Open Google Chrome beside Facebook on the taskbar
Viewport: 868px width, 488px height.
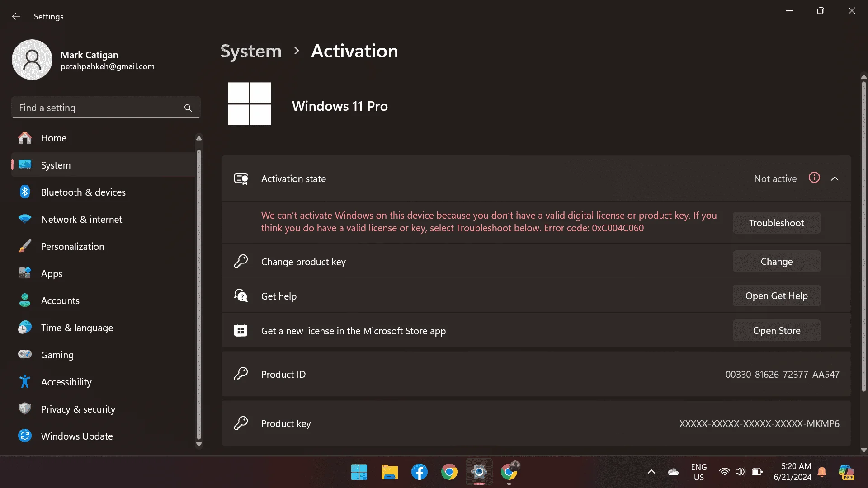click(449, 472)
